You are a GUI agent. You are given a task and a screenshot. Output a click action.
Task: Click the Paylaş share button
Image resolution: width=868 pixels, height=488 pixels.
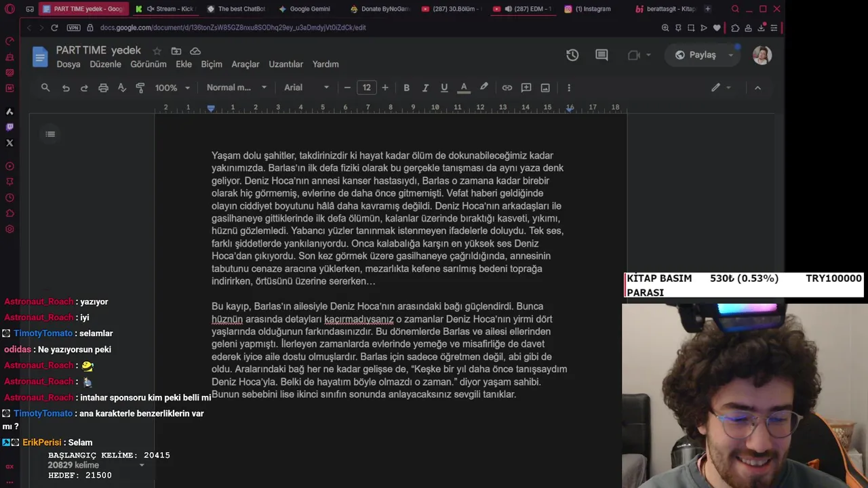tap(696, 55)
